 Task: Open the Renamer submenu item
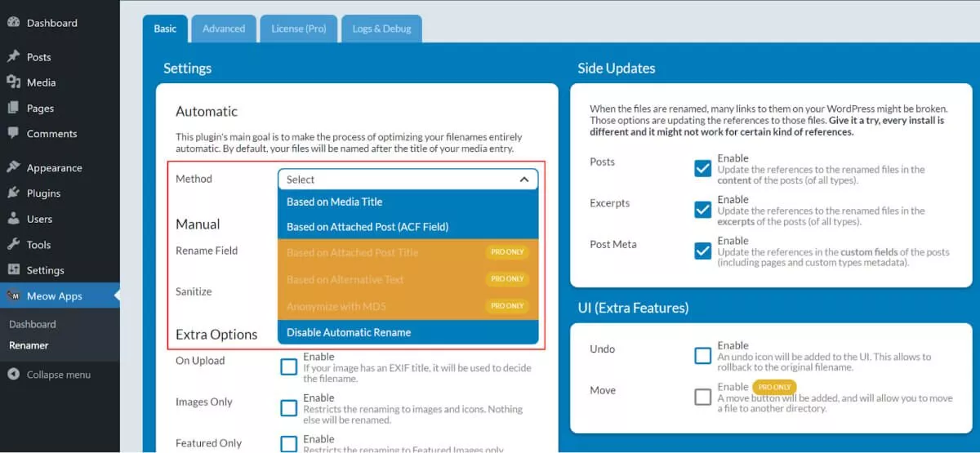[29, 345]
